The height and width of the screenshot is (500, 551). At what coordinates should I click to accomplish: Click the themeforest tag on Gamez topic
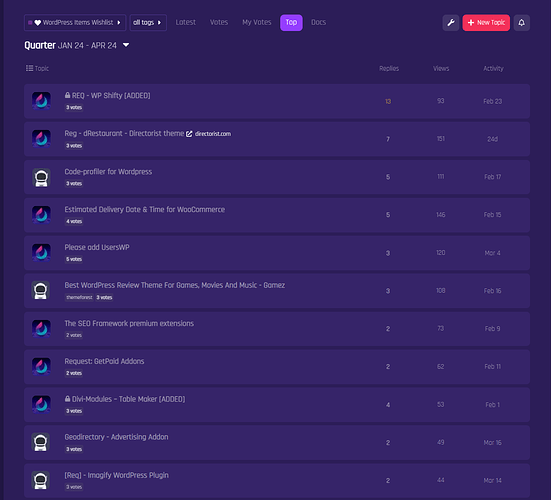tap(79, 297)
